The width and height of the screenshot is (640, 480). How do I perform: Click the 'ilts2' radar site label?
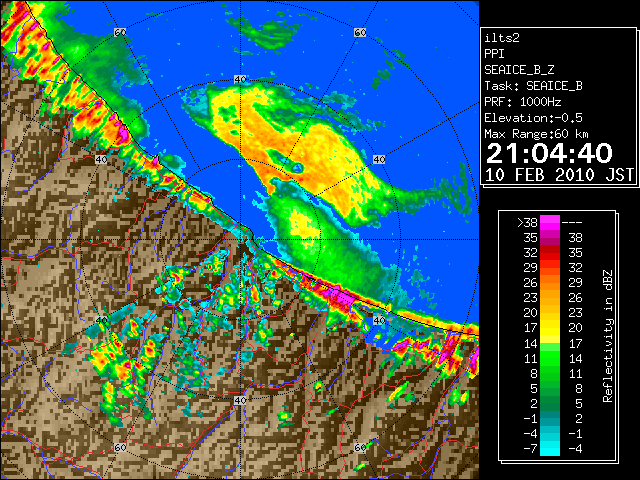(502, 38)
